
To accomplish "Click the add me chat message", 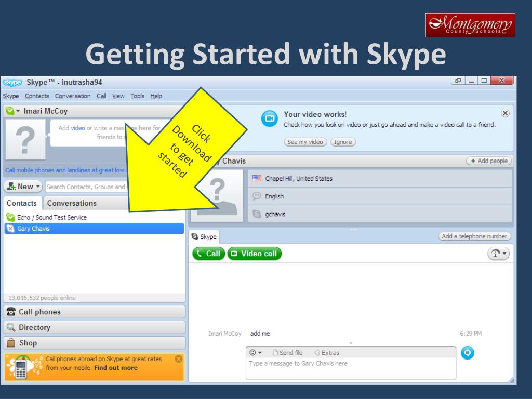I will click(x=260, y=334).
